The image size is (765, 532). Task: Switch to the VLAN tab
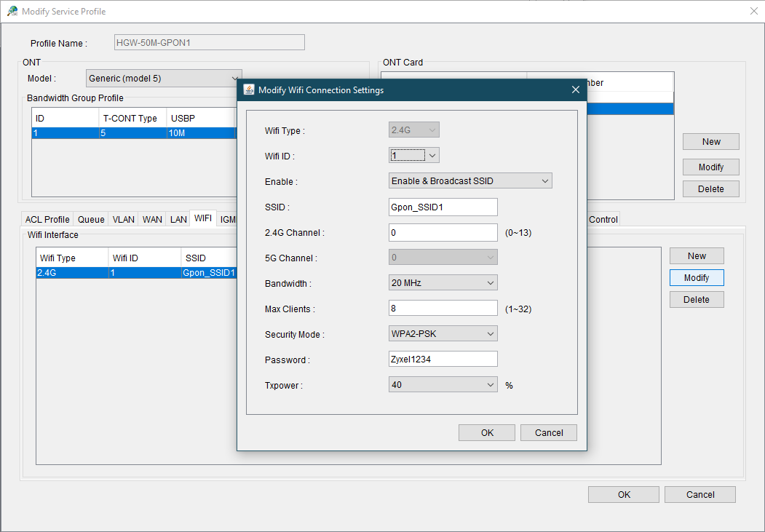coord(124,220)
